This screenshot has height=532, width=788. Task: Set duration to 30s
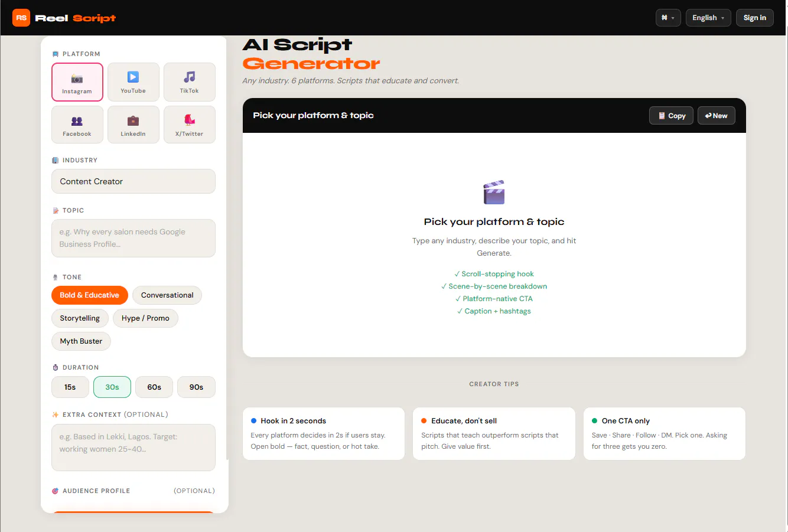point(112,387)
